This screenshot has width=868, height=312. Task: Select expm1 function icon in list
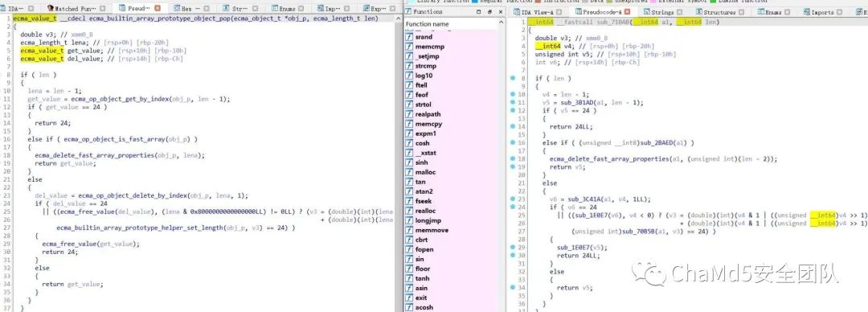click(410, 133)
